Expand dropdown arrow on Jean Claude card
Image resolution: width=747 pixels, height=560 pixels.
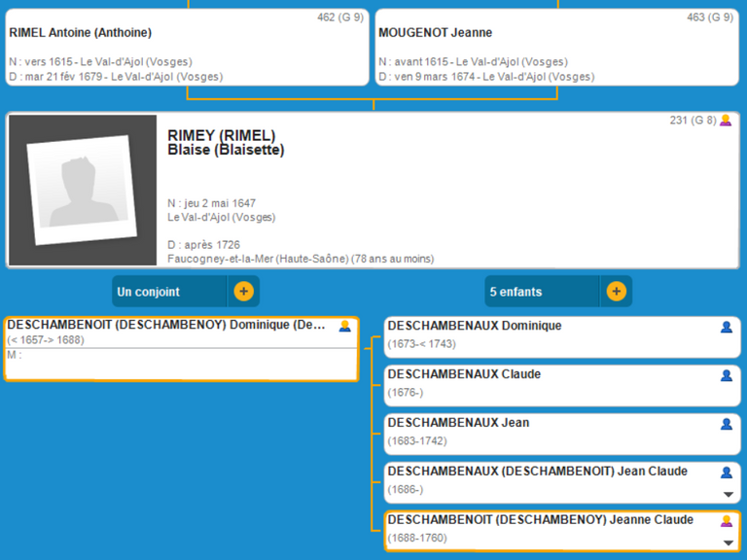728,495
